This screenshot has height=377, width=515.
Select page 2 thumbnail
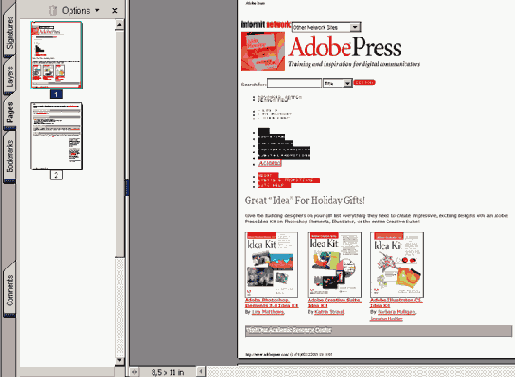click(56, 136)
